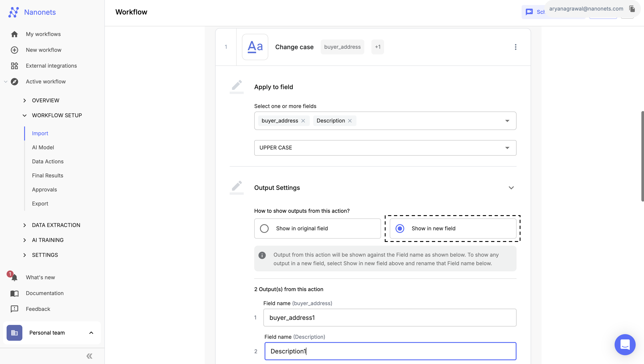The width and height of the screenshot is (644, 364).
Task: Open the UPPER CASE dropdown
Action: (385, 148)
